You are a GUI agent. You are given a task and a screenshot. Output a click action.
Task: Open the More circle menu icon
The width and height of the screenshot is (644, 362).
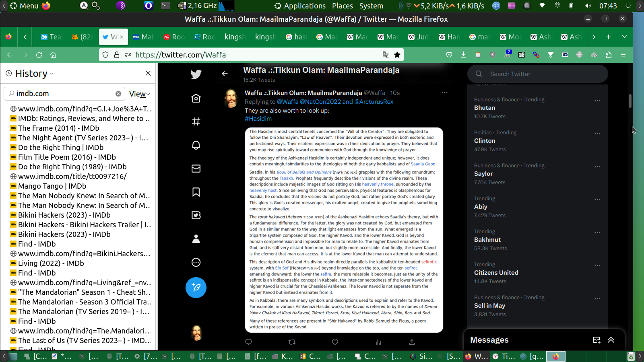click(x=196, y=262)
